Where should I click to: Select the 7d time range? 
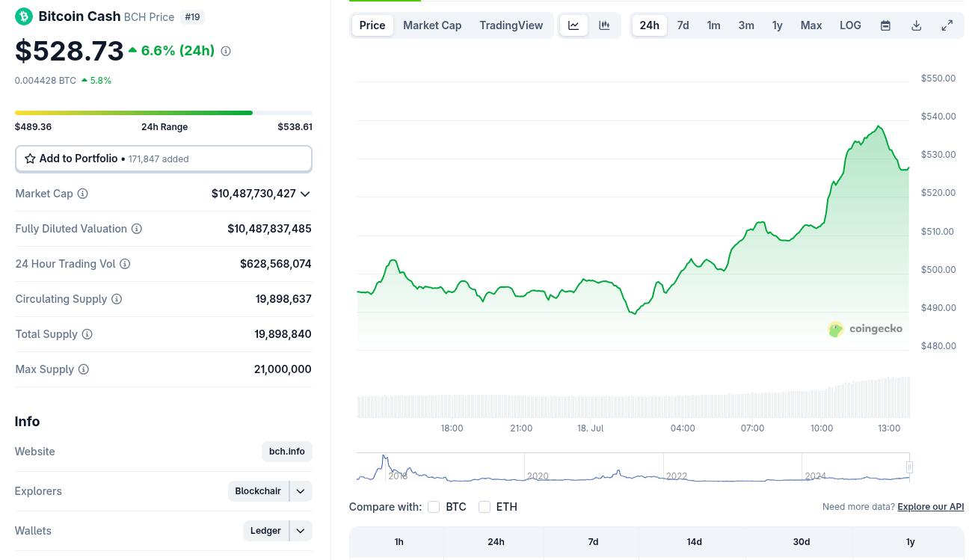click(683, 25)
